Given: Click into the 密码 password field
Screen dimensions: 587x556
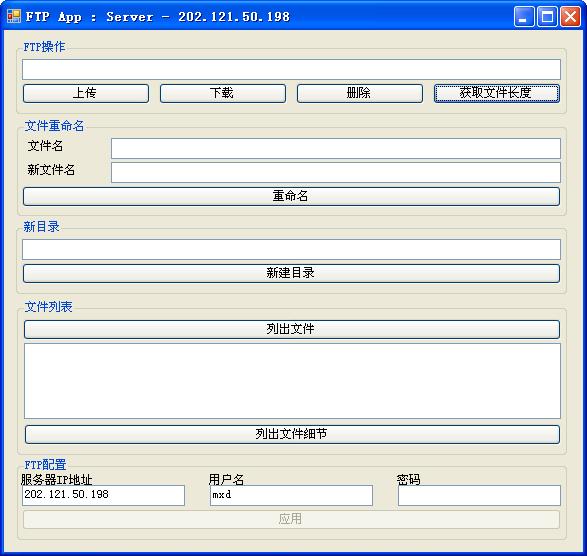Looking at the screenshot, I should 479,495.
